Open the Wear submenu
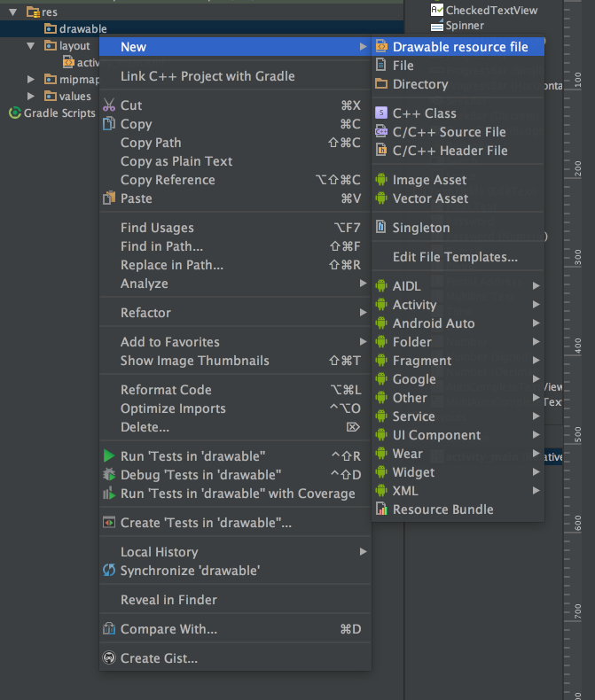The height and width of the screenshot is (700, 595). point(458,454)
